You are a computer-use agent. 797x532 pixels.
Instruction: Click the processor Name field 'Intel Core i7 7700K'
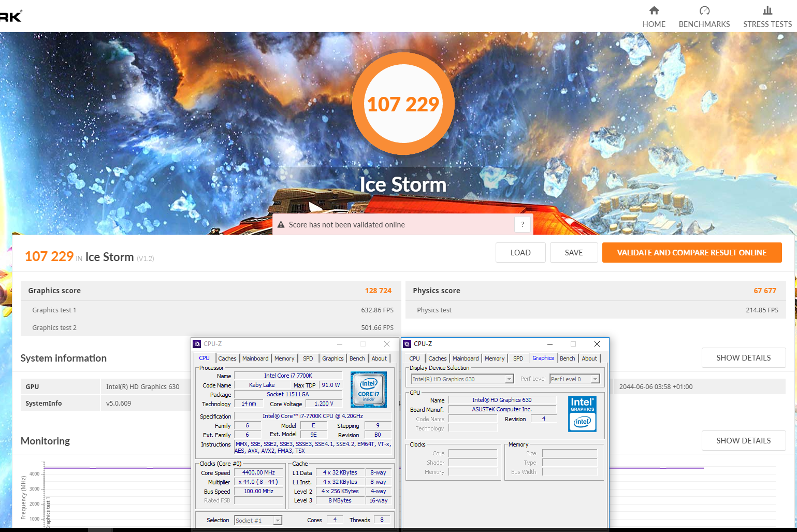(288, 376)
